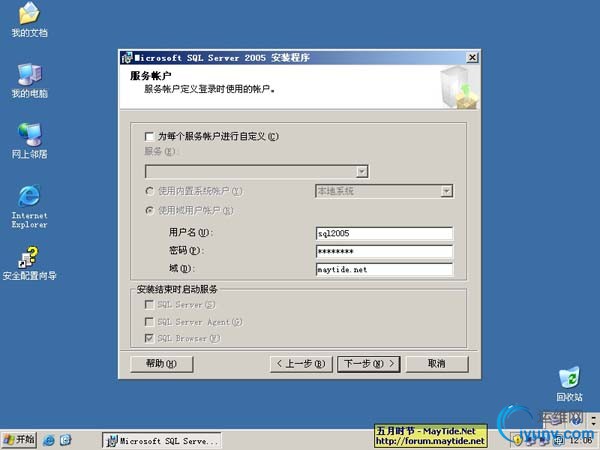
Task: Click the Help button
Action: (161, 364)
